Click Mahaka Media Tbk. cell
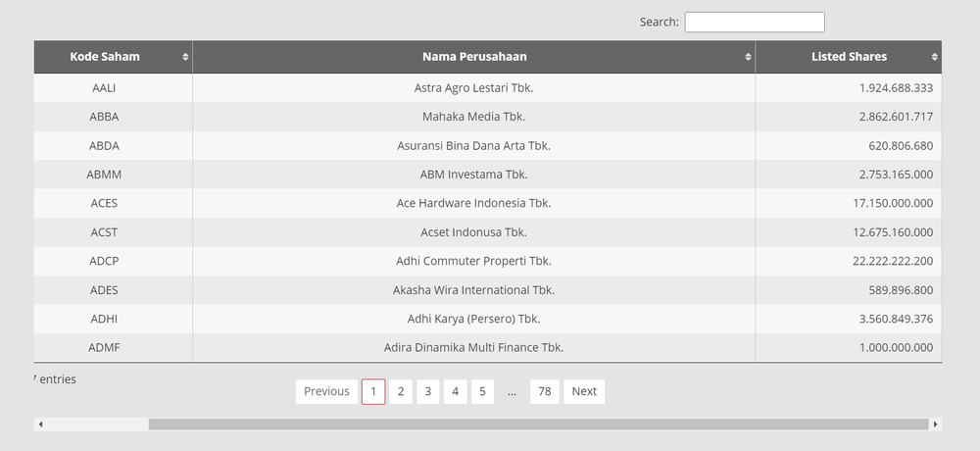Viewport: 980px width, 451px height. pos(473,117)
